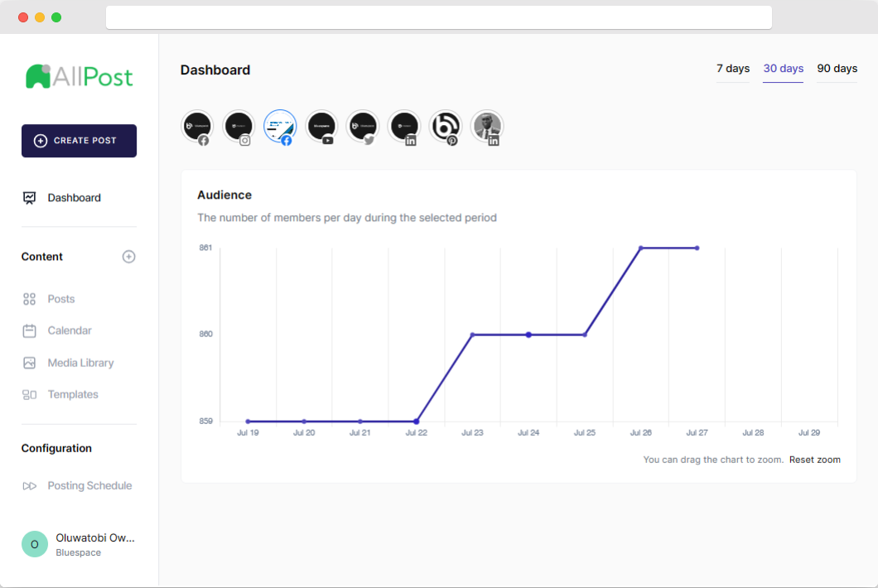878x588 pixels.
Task: Click the Jul 26 data point on the chart
Action: (x=640, y=247)
